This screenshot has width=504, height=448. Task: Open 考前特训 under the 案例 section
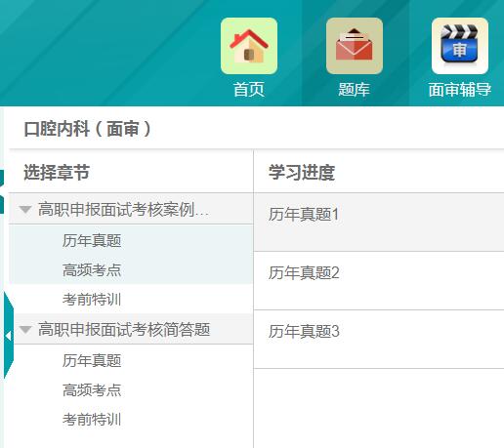(92, 300)
